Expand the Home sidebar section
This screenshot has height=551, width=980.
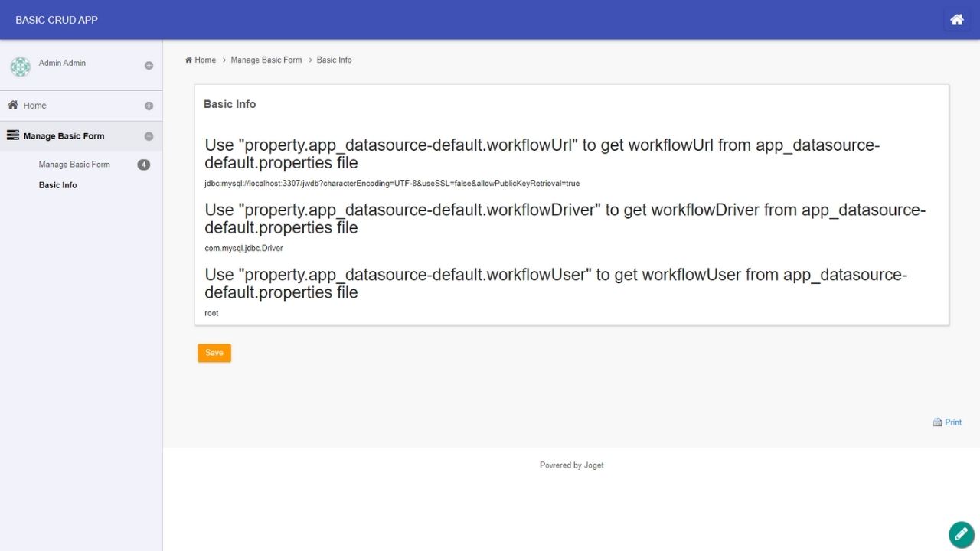pyautogui.click(x=149, y=106)
